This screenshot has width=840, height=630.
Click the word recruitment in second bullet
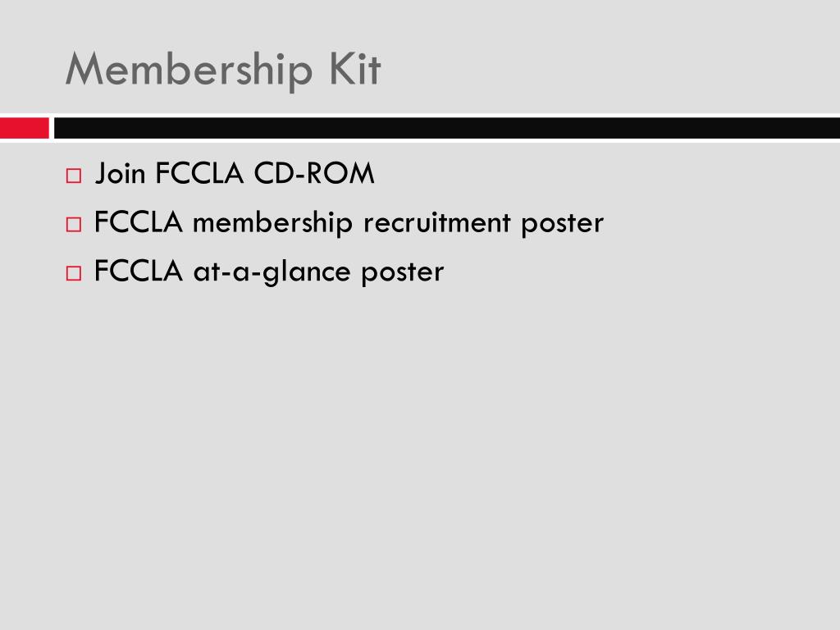(x=437, y=222)
